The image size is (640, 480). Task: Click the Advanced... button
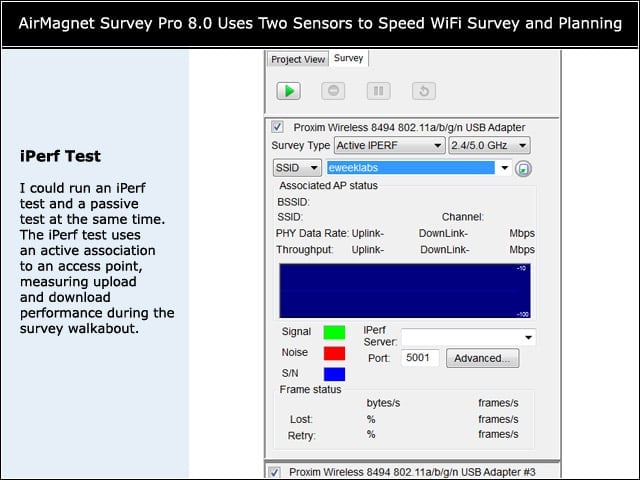click(482, 358)
